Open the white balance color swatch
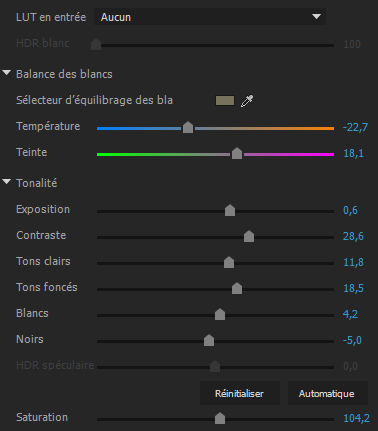Viewport: 378px width, 431px height. coord(225,101)
